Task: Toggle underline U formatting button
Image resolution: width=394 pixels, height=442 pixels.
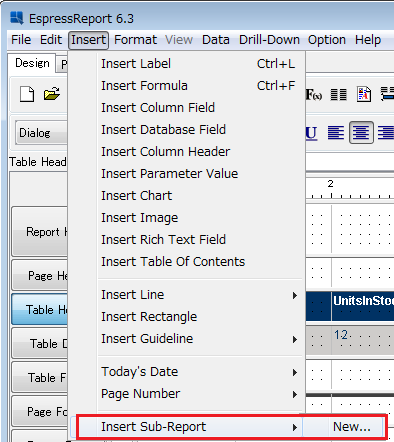Action: pyautogui.click(x=311, y=133)
